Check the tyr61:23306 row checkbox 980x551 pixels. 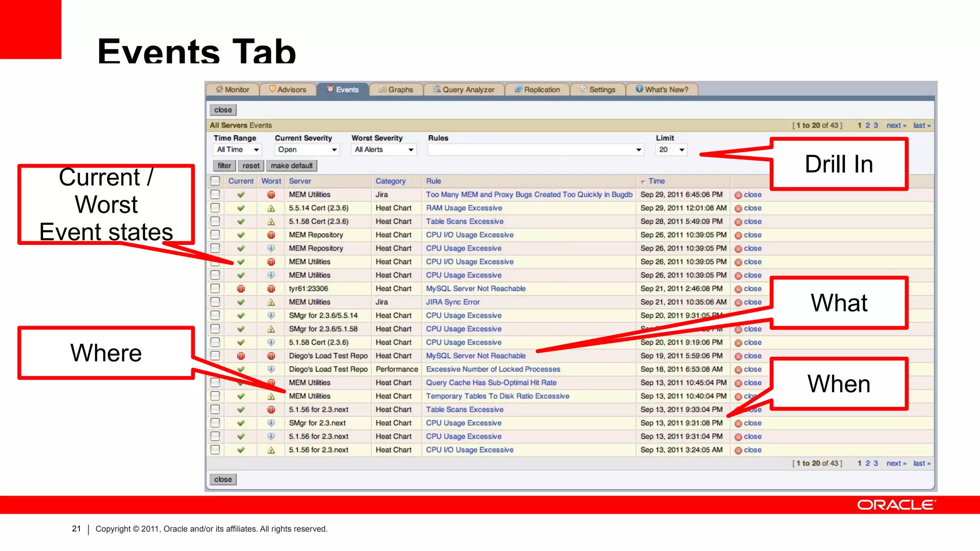(215, 288)
